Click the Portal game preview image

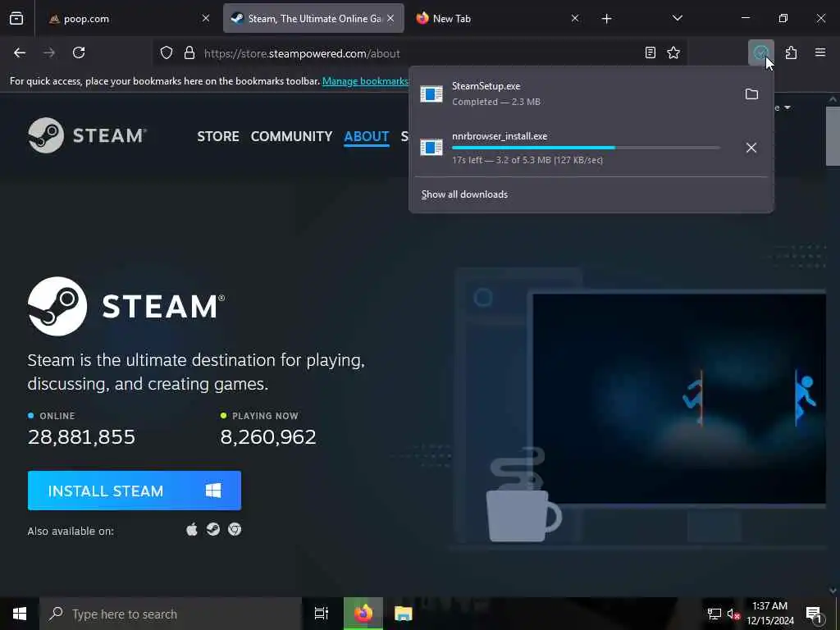[x=678, y=399]
